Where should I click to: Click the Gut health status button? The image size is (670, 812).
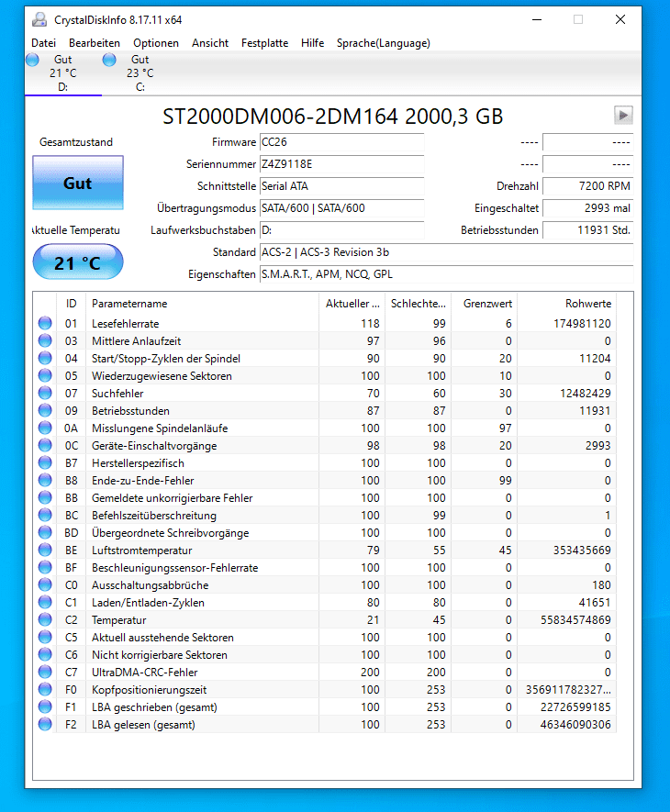tap(78, 183)
